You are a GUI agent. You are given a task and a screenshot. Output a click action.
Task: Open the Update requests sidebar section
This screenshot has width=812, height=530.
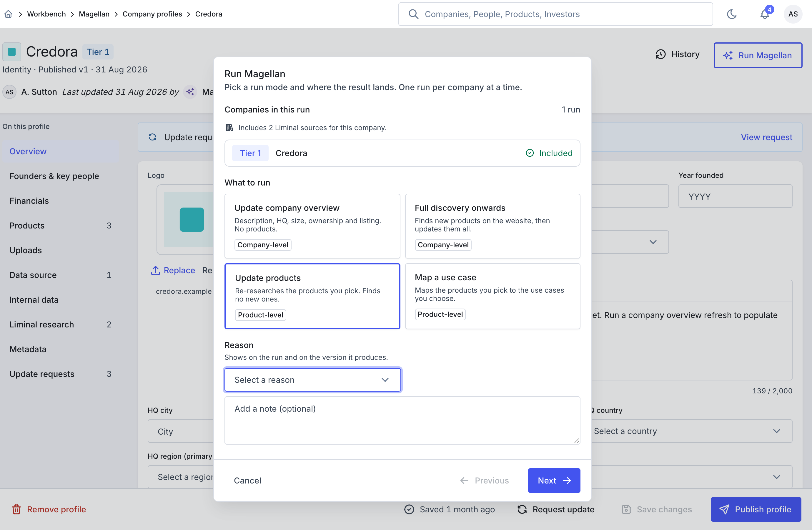[60, 374]
